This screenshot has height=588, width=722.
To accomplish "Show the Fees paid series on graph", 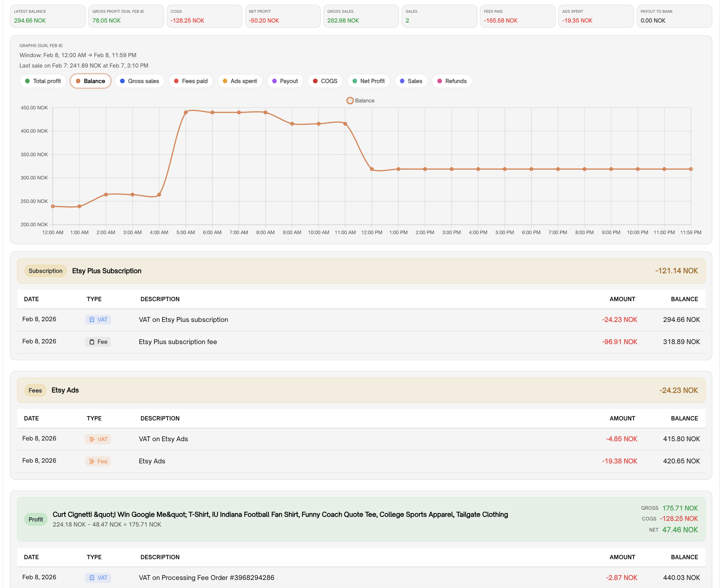I will (191, 81).
